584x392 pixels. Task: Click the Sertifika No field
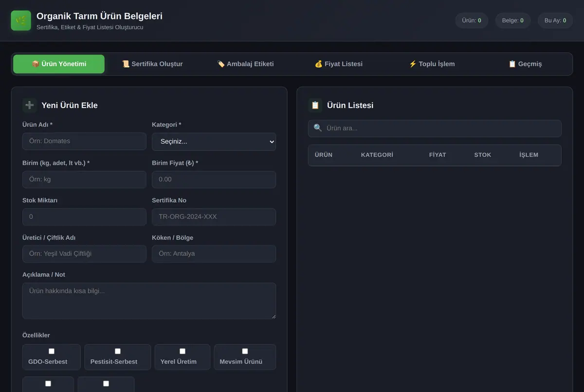(x=214, y=217)
